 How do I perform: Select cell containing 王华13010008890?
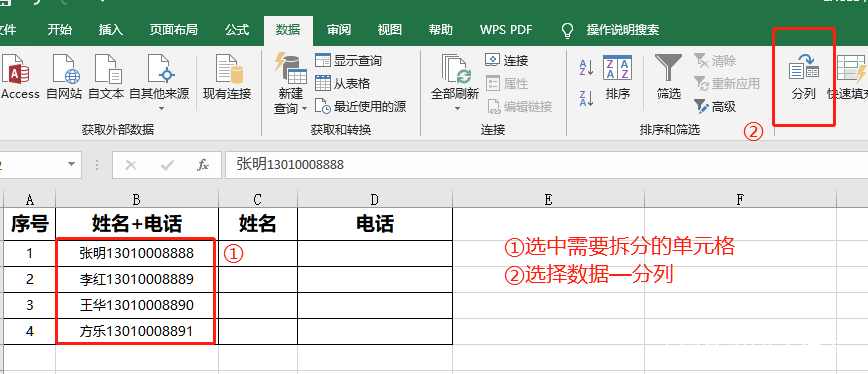[137, 305]
